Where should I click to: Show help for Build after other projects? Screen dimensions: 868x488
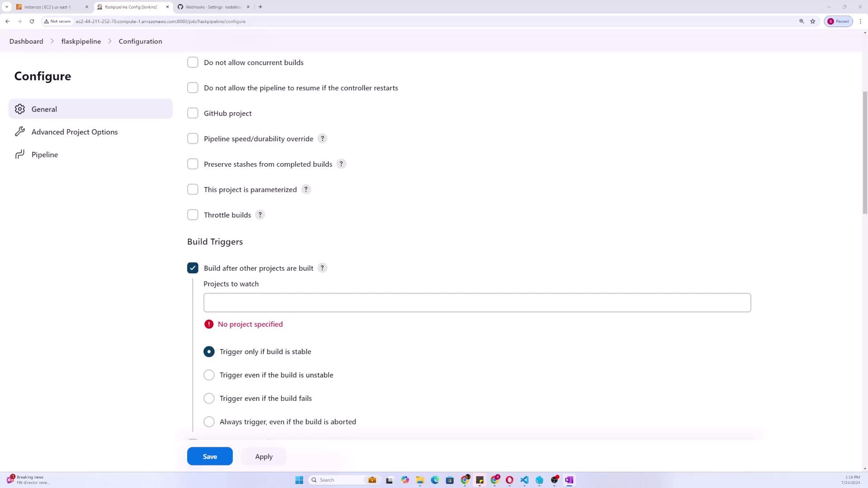coord(322,268)
